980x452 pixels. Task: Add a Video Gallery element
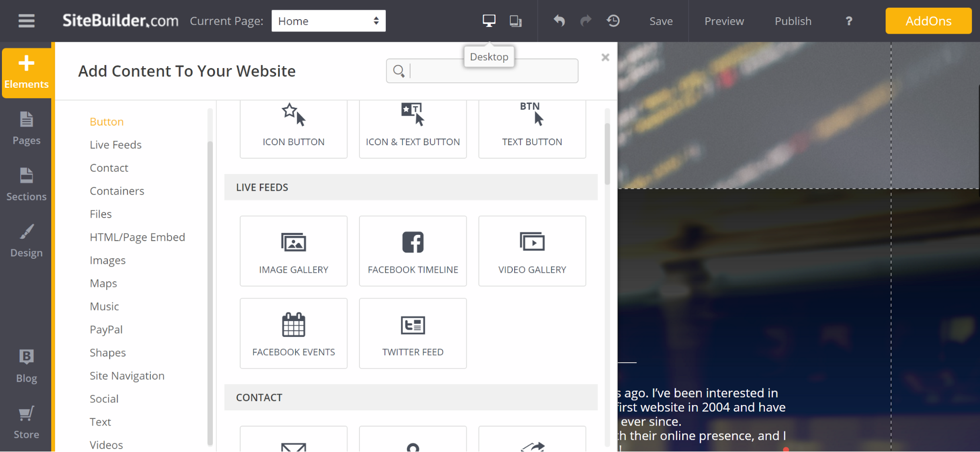click(532, 251)
